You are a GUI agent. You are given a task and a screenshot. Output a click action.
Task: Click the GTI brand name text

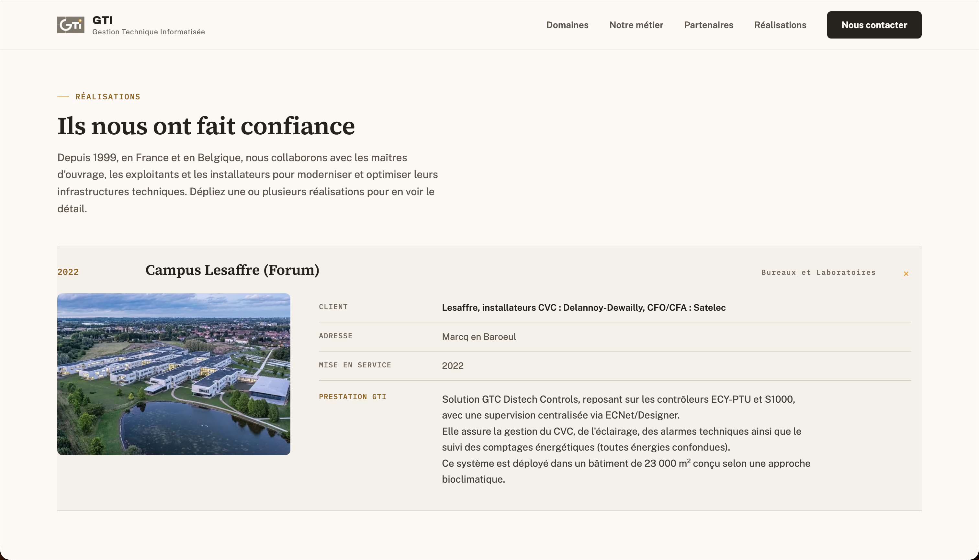pos(102,20)
